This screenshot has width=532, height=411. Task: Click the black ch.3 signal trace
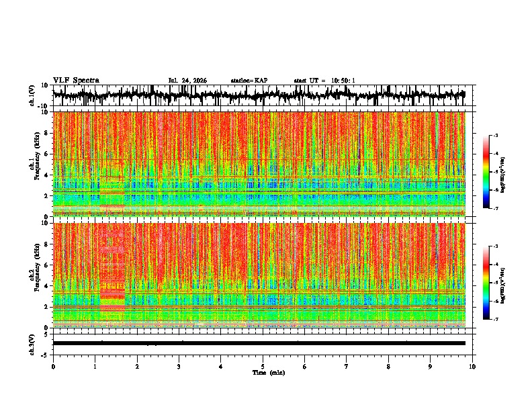pyautogui.click(x=259, y=343)
